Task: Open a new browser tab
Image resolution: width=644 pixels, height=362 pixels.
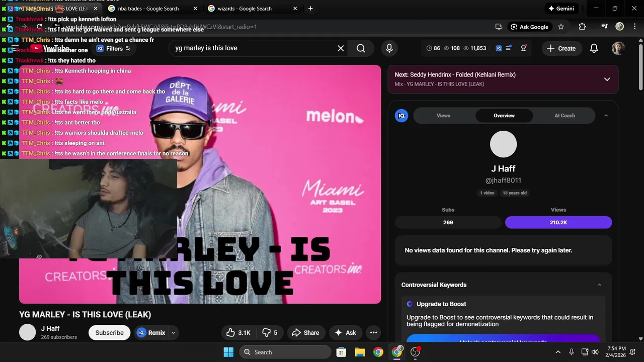Action: 310,9
